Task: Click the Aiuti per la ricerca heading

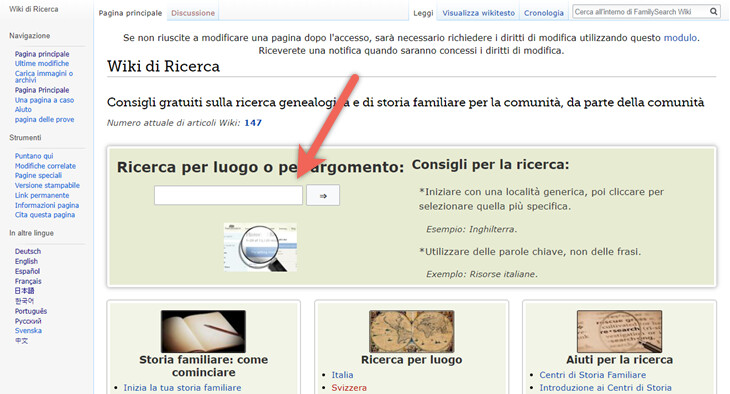Action: click(x=619, y=360)
